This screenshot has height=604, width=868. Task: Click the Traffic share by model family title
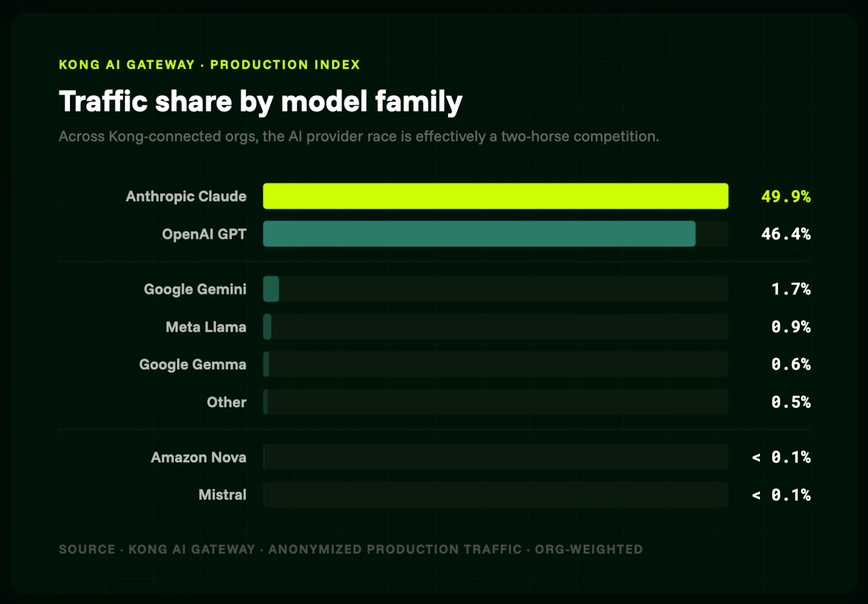tap(260, 102)
